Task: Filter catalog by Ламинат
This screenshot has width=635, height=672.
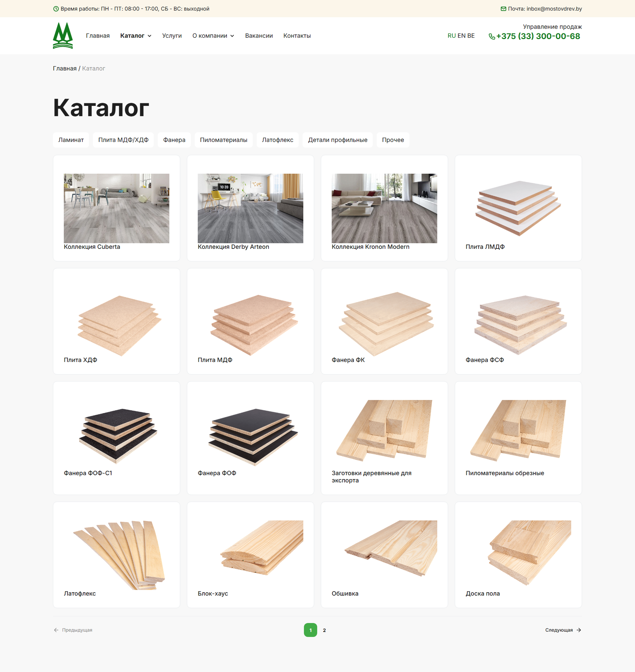Action: click(x=71, y=140)
